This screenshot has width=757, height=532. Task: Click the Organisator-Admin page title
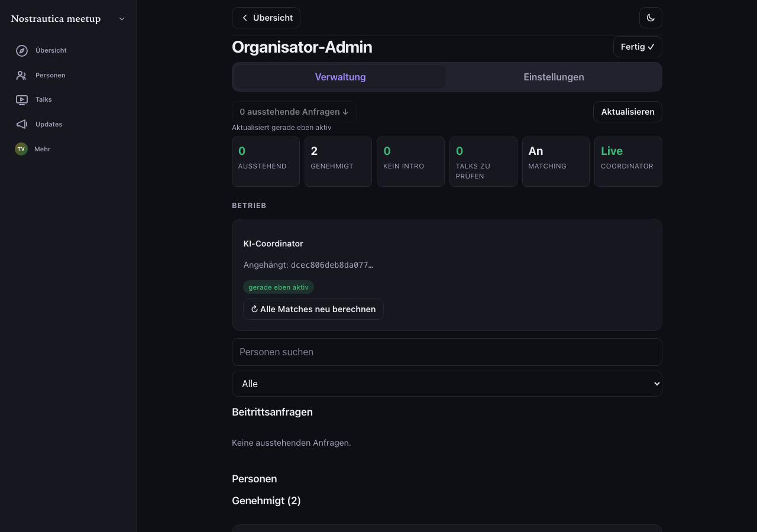tap(302, 47)
